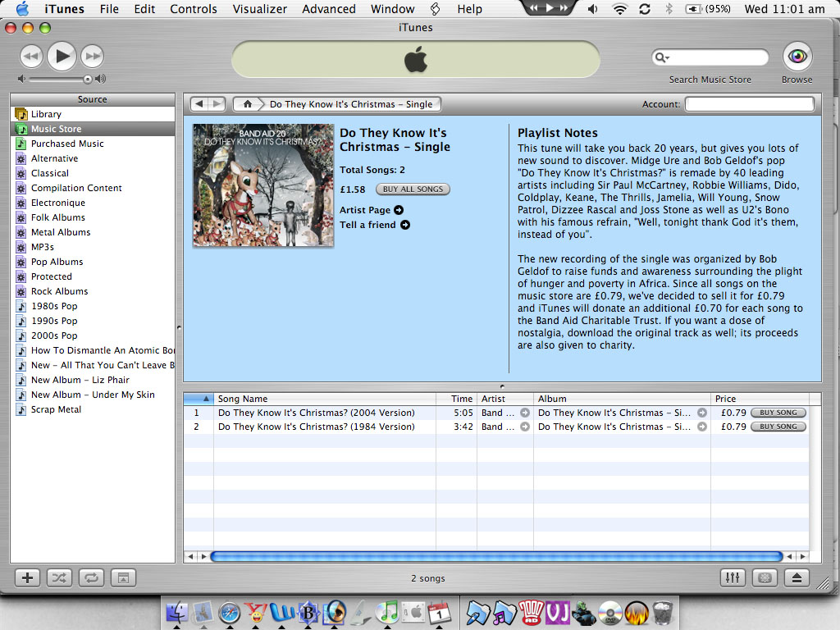
Task: Open the Folk Albums playlist
Action: pyautogui.click(x=94, y=217)
